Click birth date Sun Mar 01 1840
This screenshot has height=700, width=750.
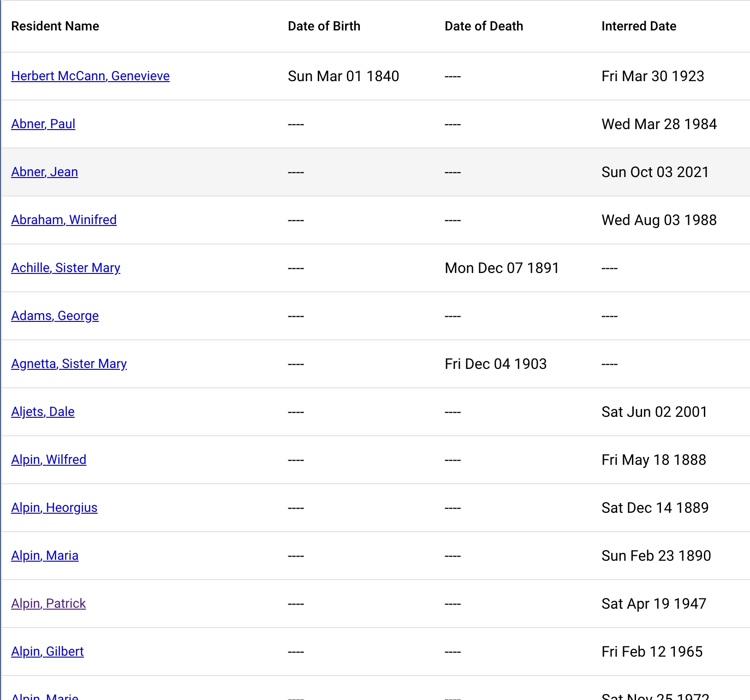[343, 76]
